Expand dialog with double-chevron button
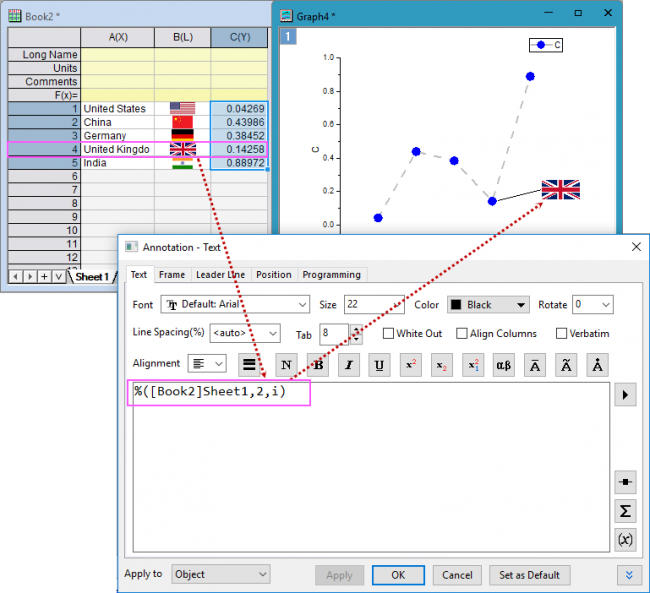Screen dimensions: 650x593 (x=629, y=575)
